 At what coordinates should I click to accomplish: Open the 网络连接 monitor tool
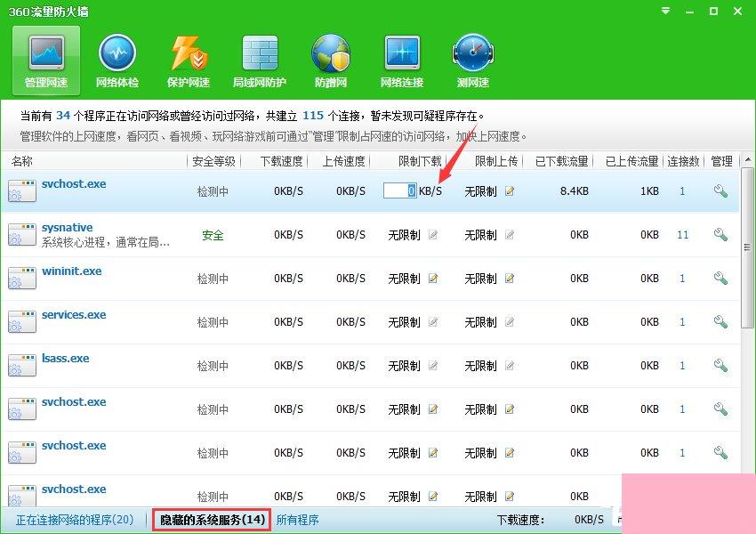coord(402,61)
